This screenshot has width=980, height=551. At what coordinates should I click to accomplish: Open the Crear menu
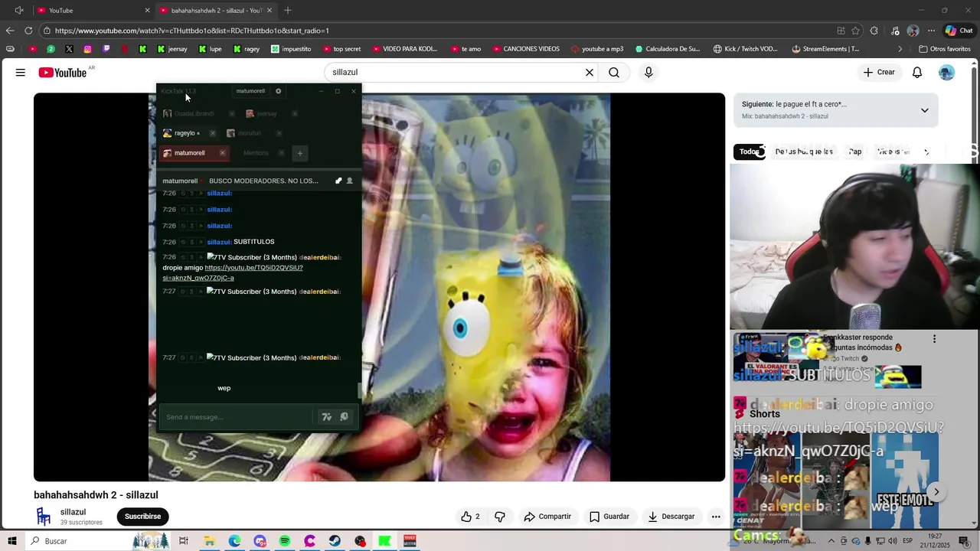(879, 73)
